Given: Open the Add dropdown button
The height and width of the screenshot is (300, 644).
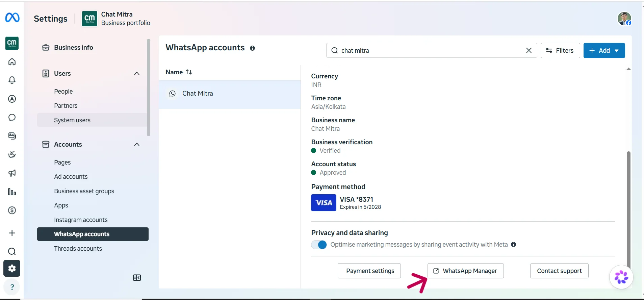Looking at the screenshot, I should click(x=604, y=50).
